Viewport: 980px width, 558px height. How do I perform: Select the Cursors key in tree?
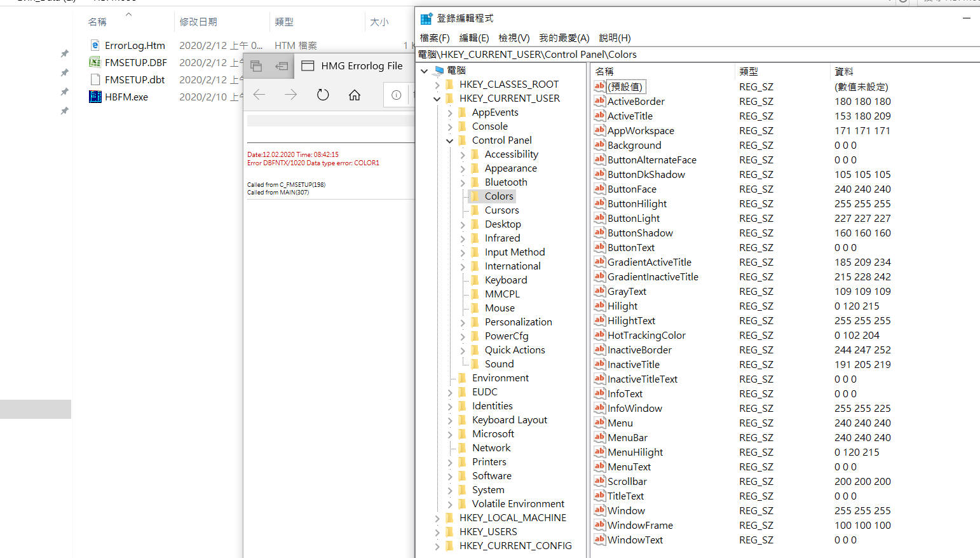tap(501, 210)
